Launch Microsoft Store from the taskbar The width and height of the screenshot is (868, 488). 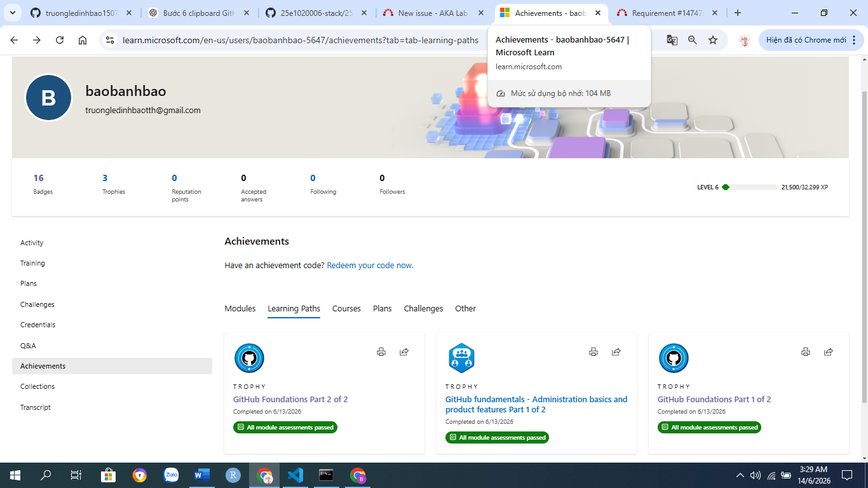coord(108,475)
